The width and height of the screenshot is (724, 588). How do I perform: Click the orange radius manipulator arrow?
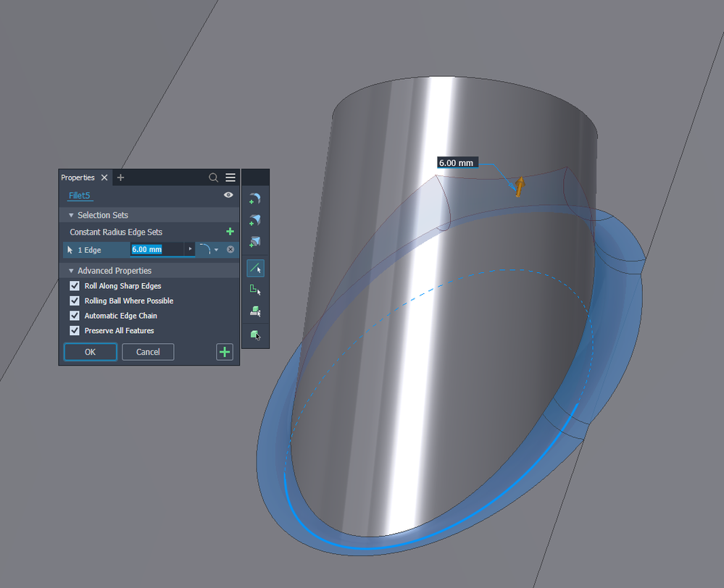520,186
